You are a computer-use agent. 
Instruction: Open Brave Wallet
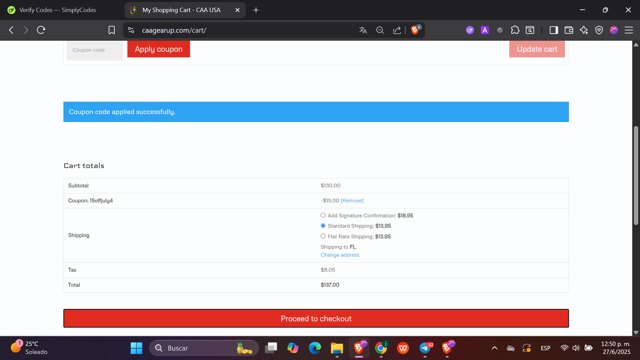coord(569,30)
